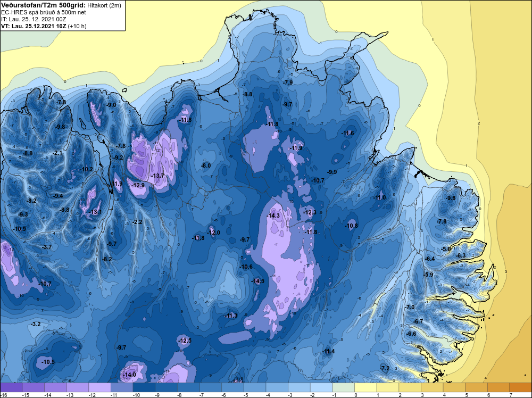Click the -12.5 temperature value
The height and width of the screenshot is (398, 532).
(185, 341)
